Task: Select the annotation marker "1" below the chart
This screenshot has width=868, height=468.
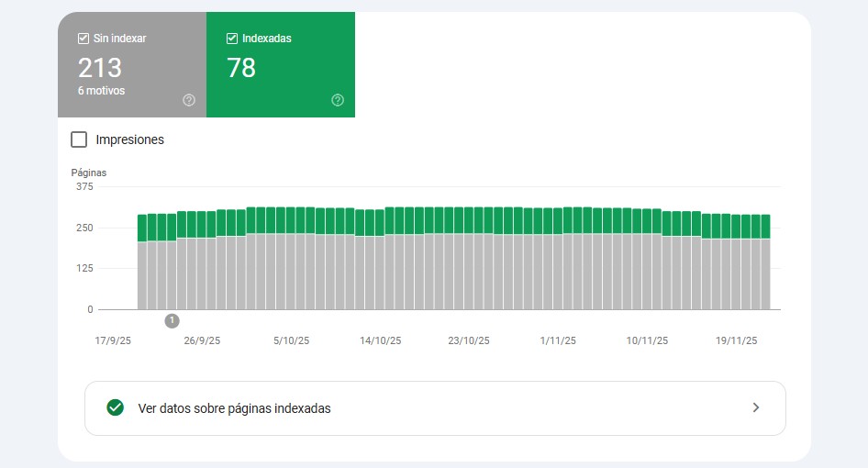Action: click(x=172, y=320)
